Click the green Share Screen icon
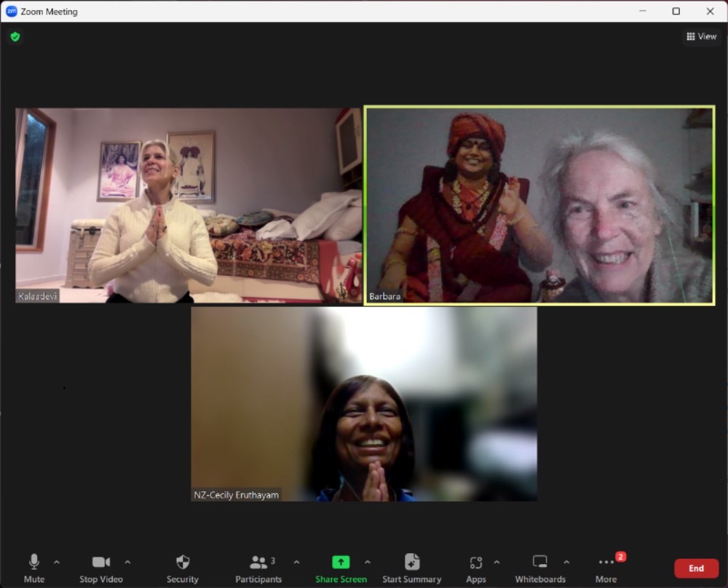Viewport: 728px width, 588px height. [341, 563]
